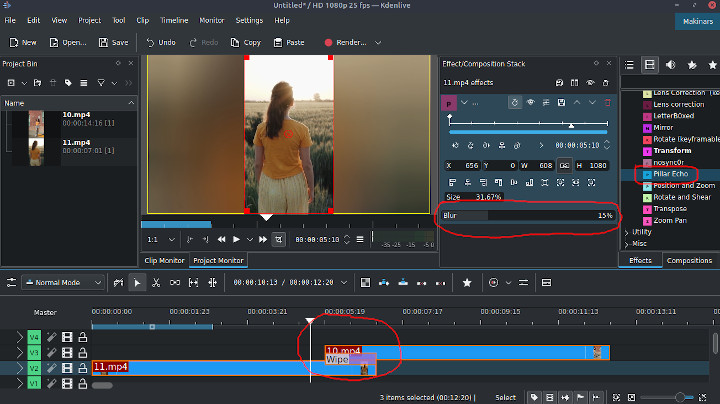This screenshot has width=720, height=404.
Task: Open timeline favorite effects star
Action: [x=467, y=283]
